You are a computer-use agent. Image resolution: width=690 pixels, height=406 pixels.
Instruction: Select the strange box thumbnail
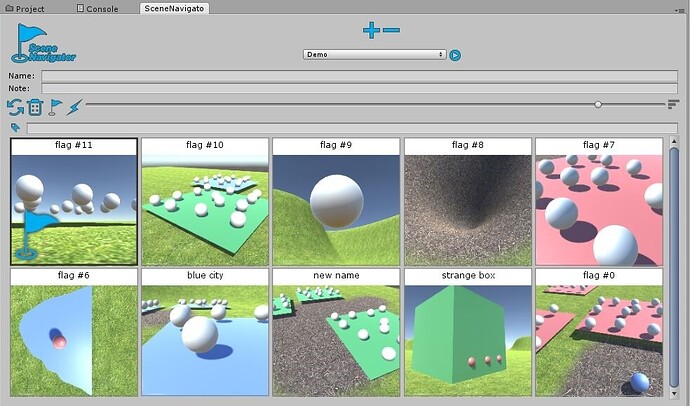pos(468,333)
